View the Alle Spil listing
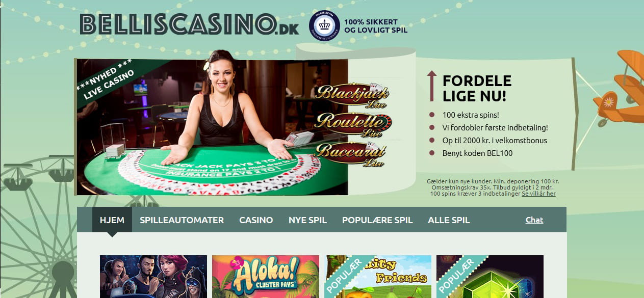Image resolution: width=644 pixels, height=298 pixels. 449,220
